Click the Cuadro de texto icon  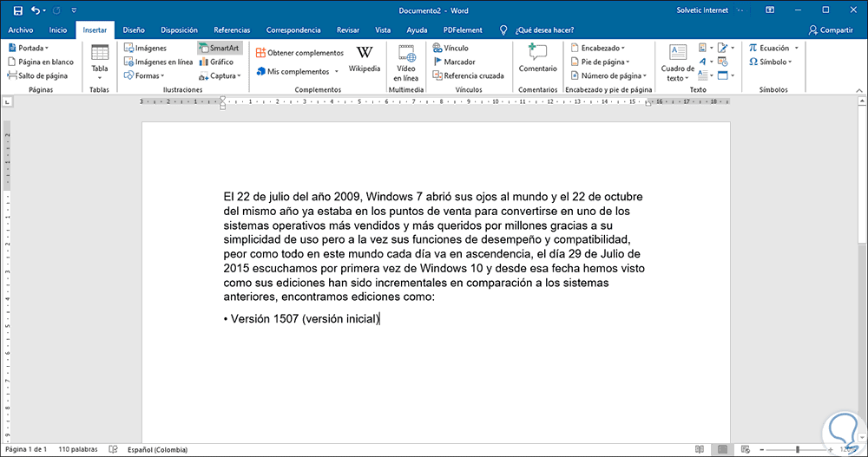678,54
